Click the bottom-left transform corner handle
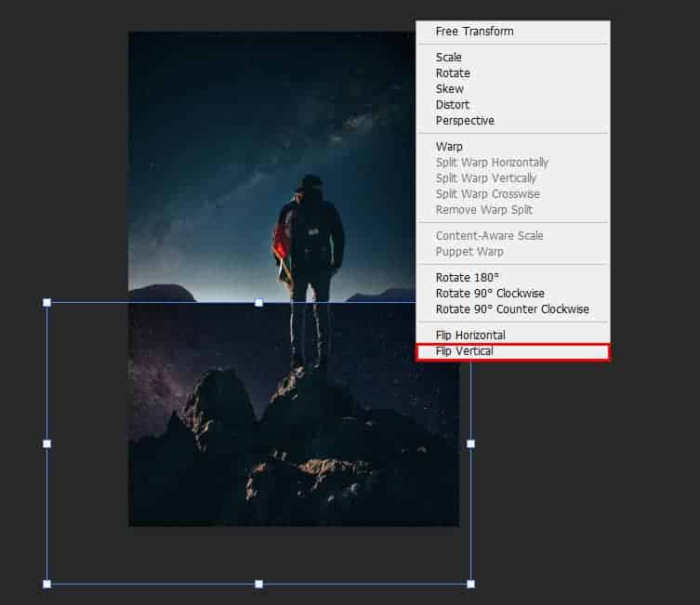This screenshot has height=605, width=700. click(46, 585)
